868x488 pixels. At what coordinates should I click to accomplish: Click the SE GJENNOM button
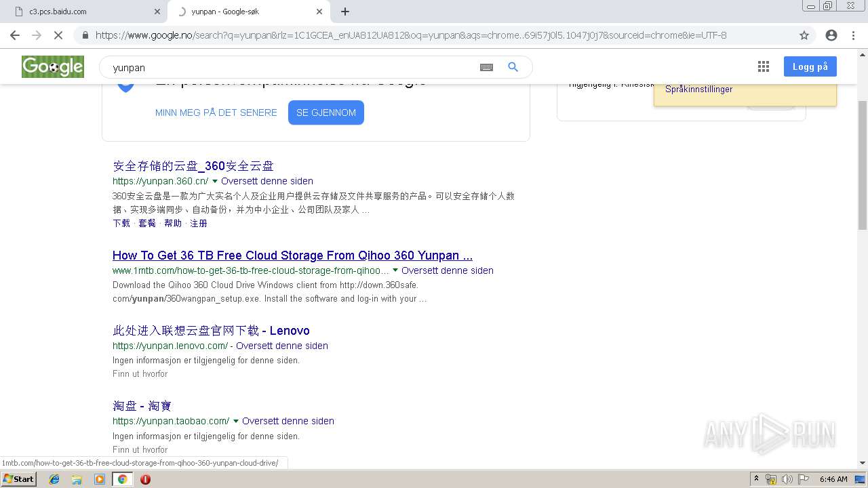[326, 113]
